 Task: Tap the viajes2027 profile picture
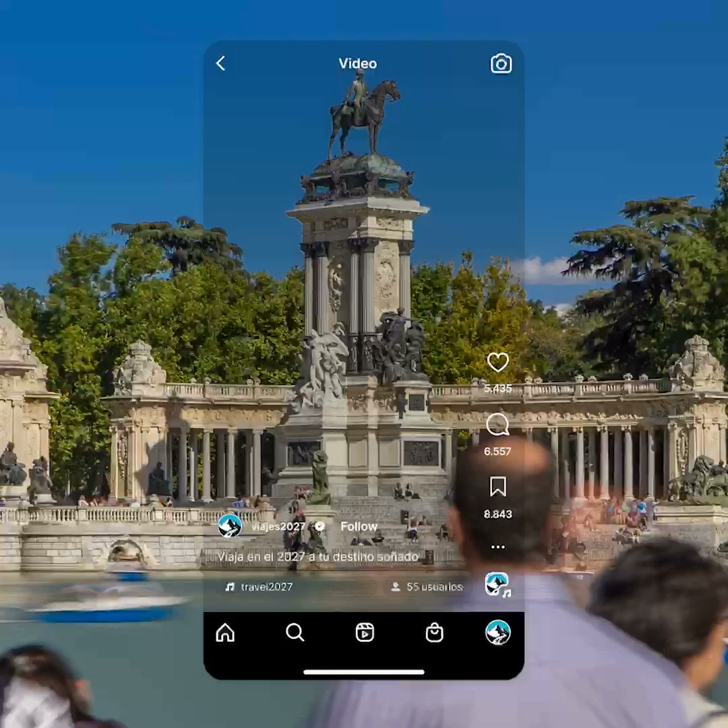pos(230,526)
